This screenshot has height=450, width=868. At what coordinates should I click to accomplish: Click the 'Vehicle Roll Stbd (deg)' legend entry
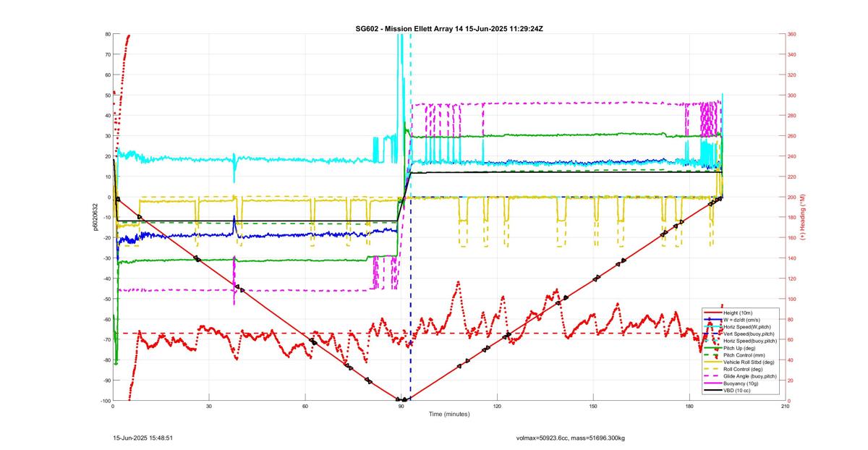739,362
